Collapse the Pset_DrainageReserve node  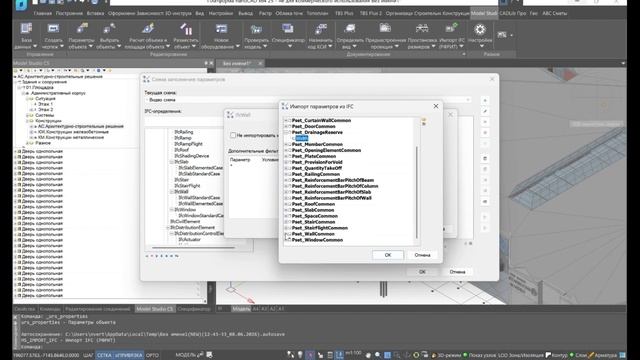(x=286, y=132)
